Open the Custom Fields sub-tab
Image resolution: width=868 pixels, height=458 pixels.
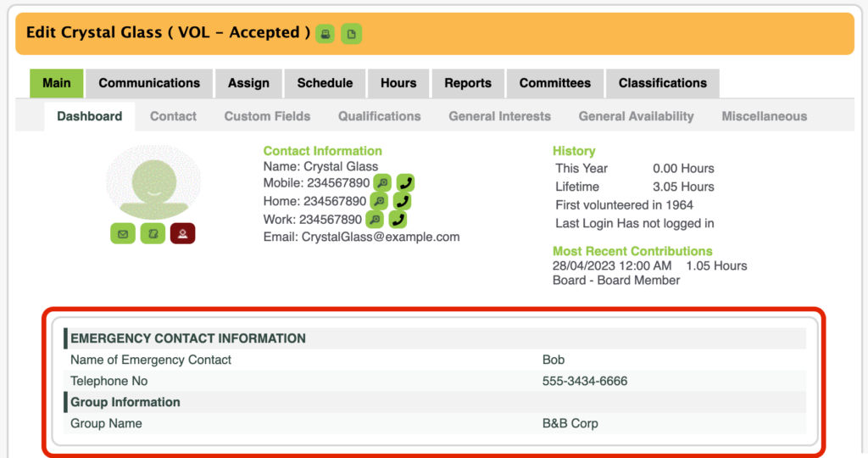pos(267,116)
